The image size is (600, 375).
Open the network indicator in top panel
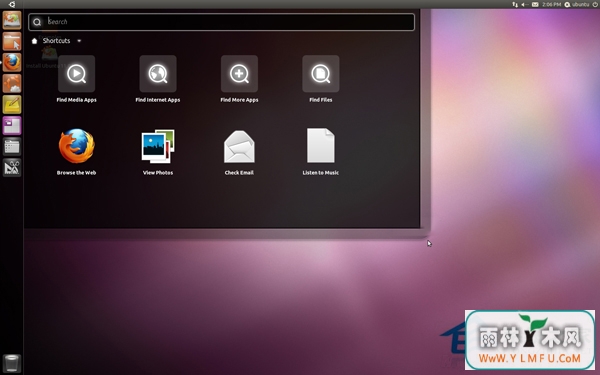(515, 5)
